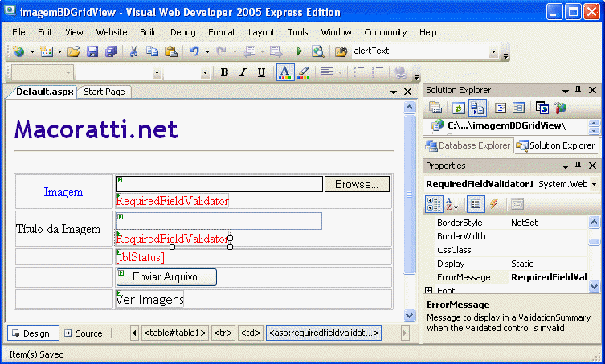
Task: Toggle Nest Related Files in Solution Explorer
Action: (x=477, y=108)
